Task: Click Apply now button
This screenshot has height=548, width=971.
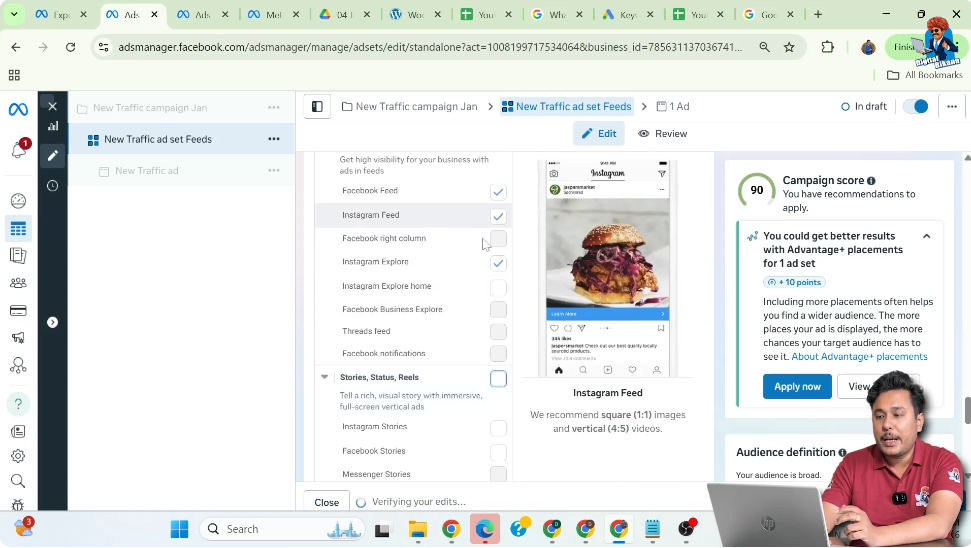Action: [x=797, y=386]
